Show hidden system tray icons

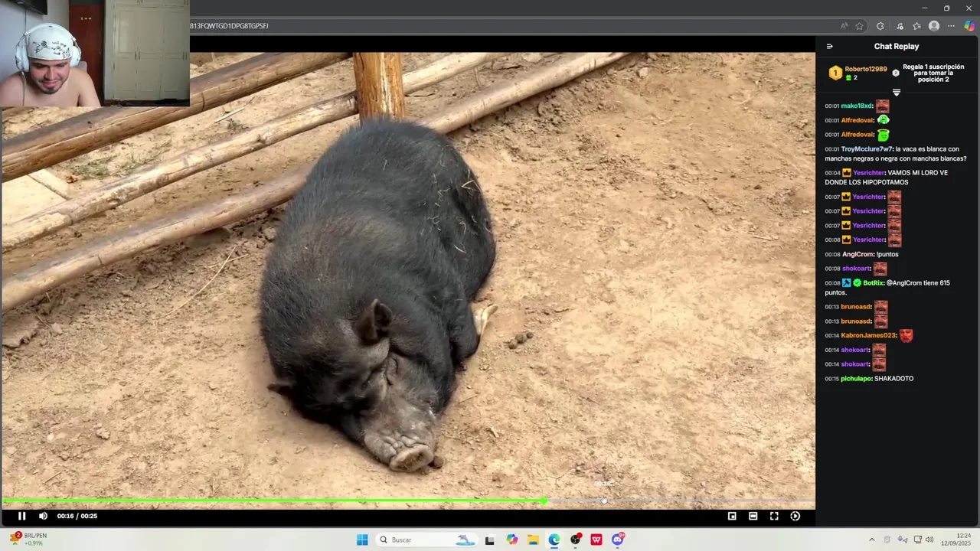pyautogui.click(x=871, y=540)
